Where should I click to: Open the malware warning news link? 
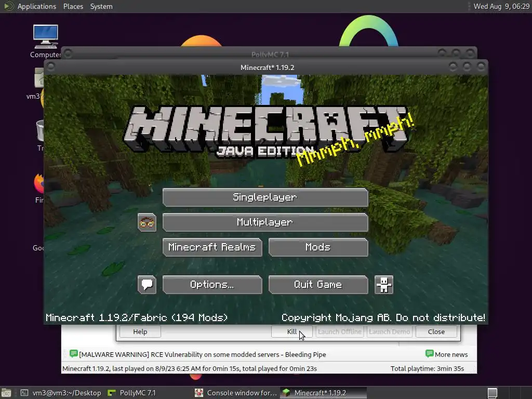point(202,354)
